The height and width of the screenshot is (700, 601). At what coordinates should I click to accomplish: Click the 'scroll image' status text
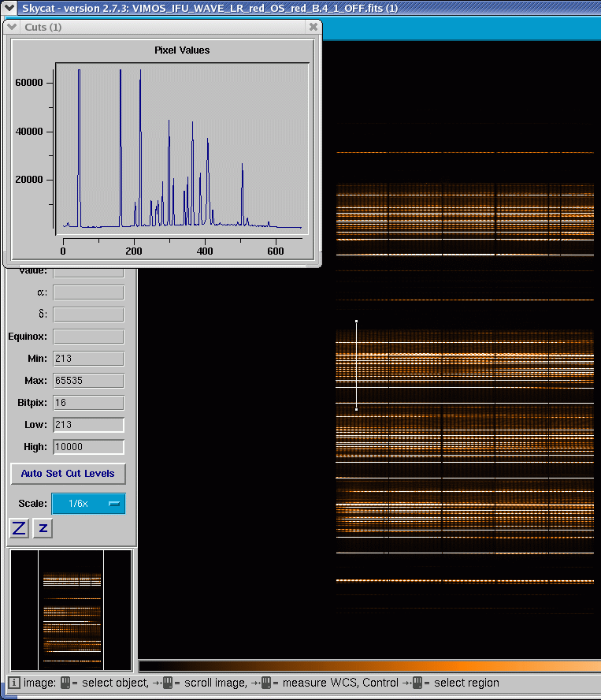[215, 683]
